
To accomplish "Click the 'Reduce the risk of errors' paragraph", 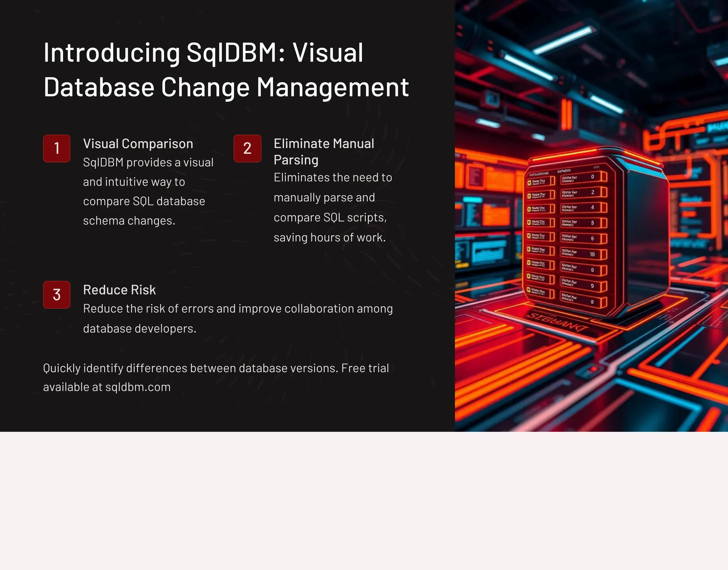I will (x=238, y=318).
